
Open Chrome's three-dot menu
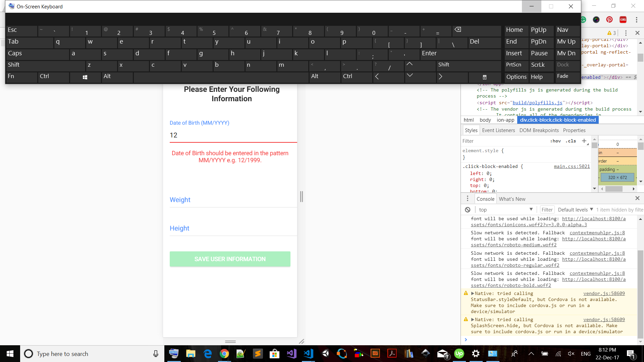point(636,19)
